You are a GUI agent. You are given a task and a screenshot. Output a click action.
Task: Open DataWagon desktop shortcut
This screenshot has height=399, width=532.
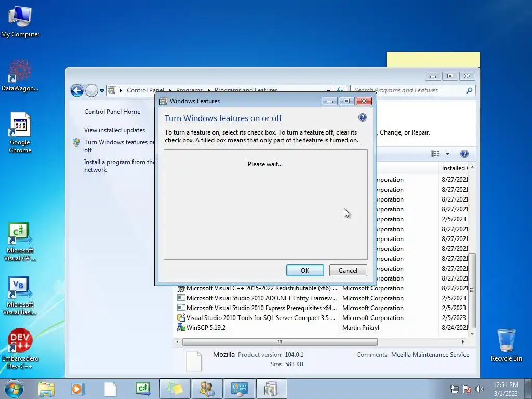tap(20, 75)
